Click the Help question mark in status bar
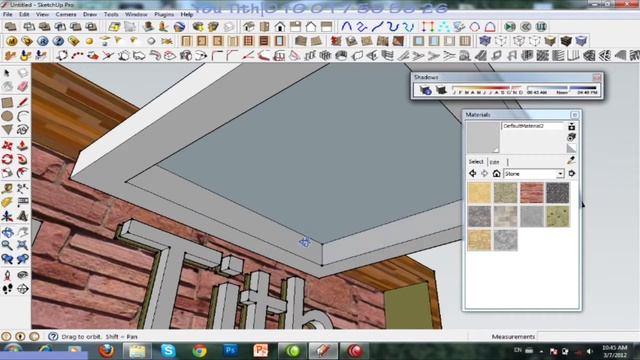This screenshot has height=360, width=640. [x=53, y=337]
